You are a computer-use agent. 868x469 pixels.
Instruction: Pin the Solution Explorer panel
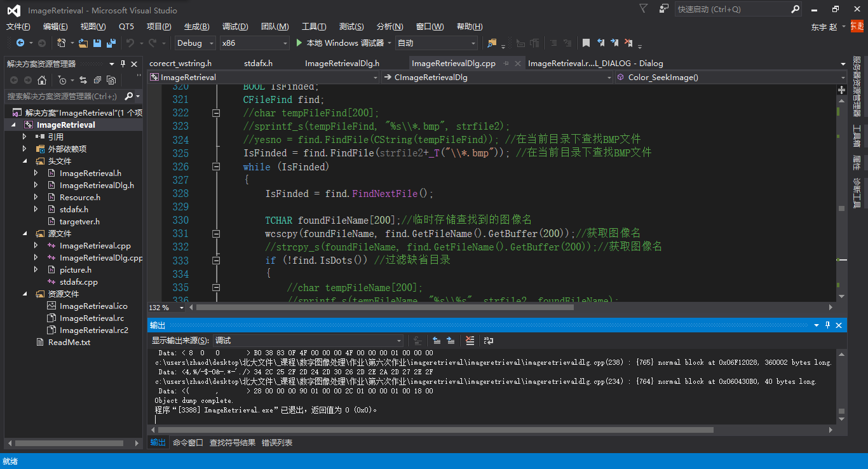[x=123, y=64]
